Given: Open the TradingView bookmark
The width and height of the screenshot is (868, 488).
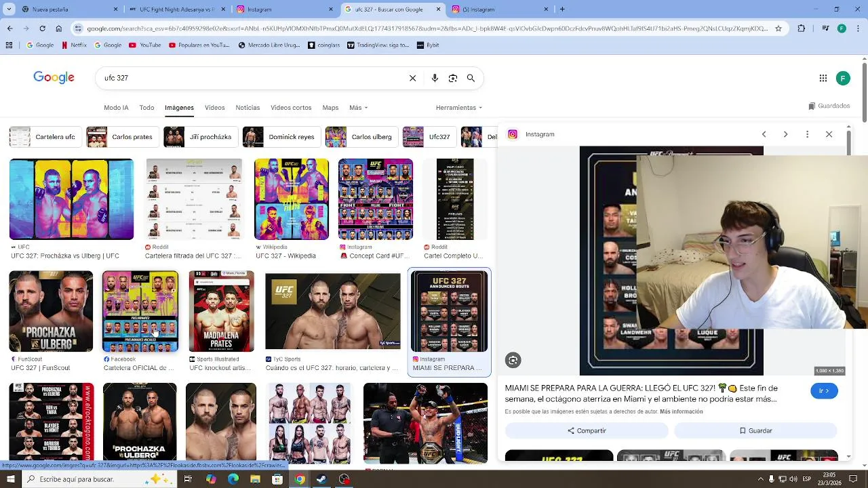Looking at the screenshot, I should tap(378, 45).
